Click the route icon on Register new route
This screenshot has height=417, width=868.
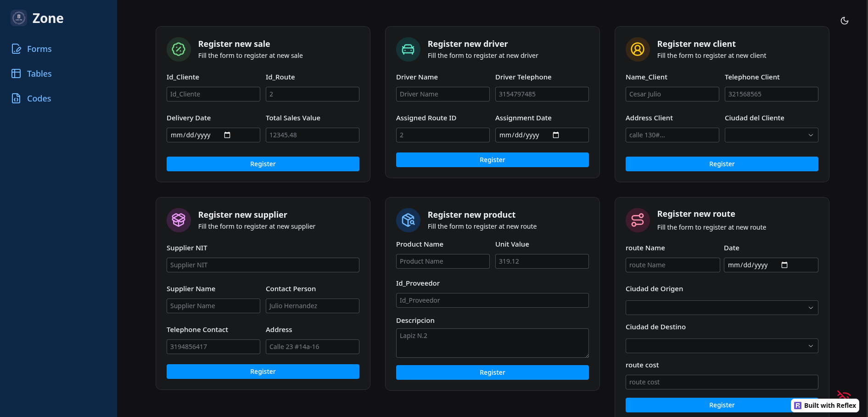pyautogui.click(x=638, y=220)
